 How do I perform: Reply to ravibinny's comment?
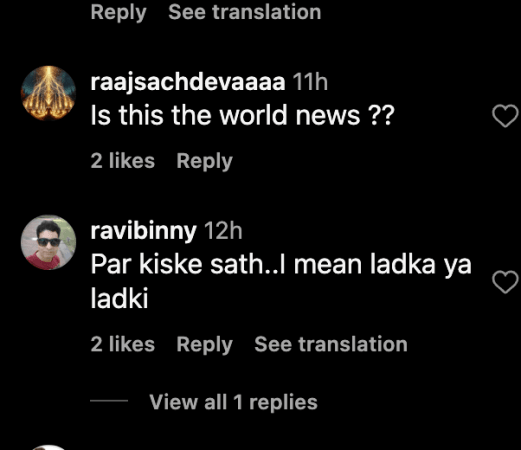(205, 345)
